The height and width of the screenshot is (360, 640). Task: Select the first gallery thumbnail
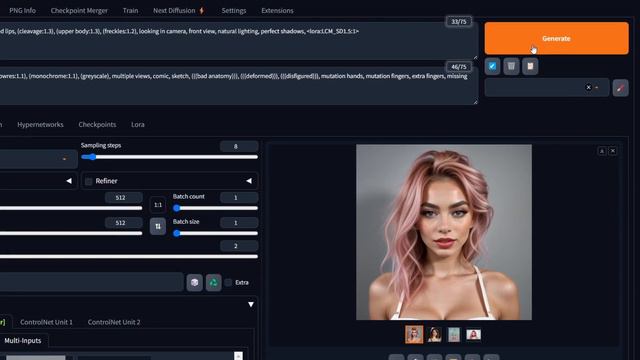pyautogui.click(x=414, y=335)
